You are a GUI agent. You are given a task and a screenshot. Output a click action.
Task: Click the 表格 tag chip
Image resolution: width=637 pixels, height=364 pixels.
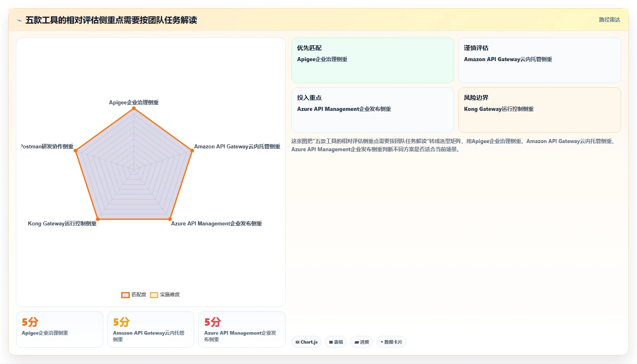(336, 342)
